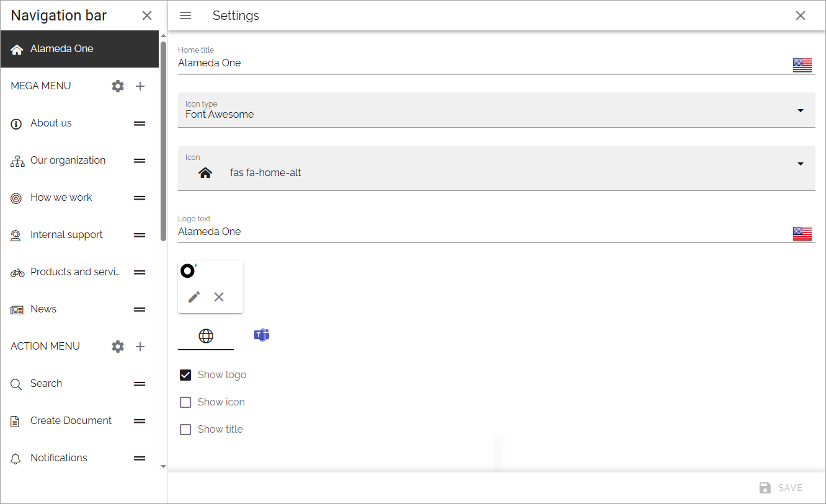Open the Icon type dropdown
Image resolution: width=826 pixels, height=504 pixels.
497,110
